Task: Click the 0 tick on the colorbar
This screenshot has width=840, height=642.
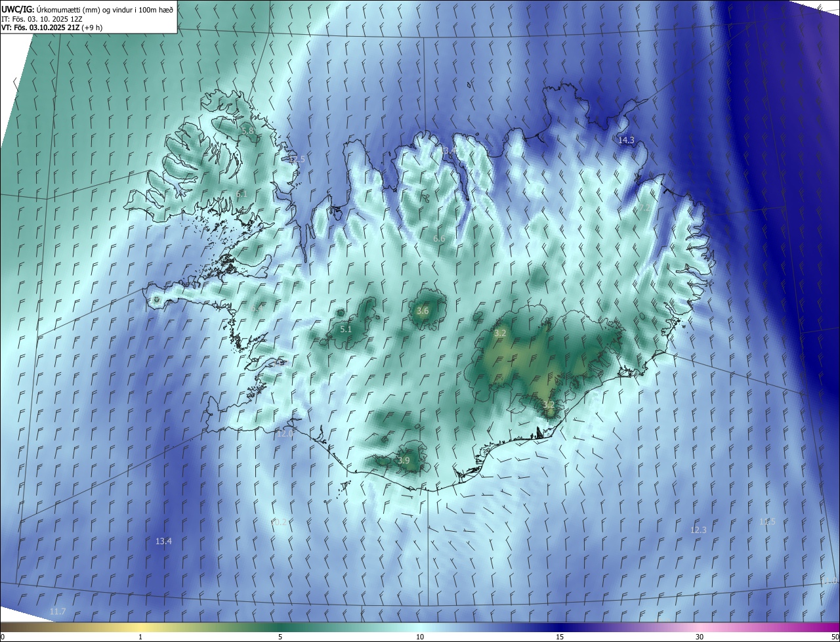Action: [2, 637]
